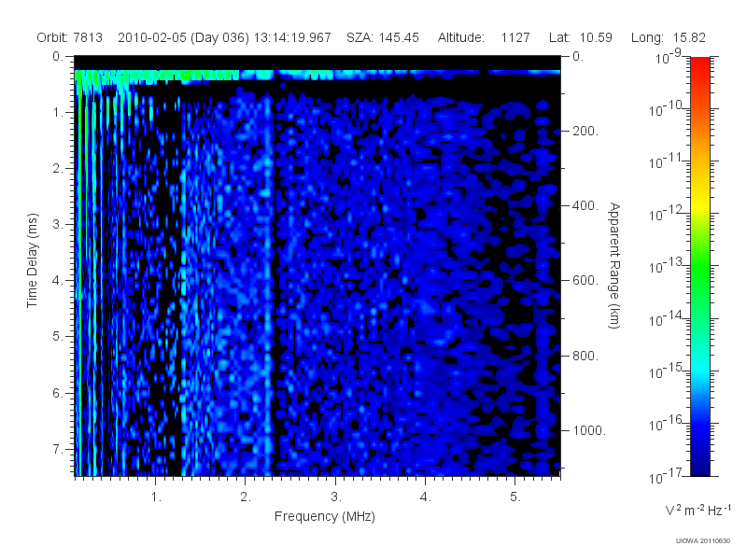Click the 3. tick label on the frequency axis
Viewport: 747px width, 560px height.
coord(336,497)
